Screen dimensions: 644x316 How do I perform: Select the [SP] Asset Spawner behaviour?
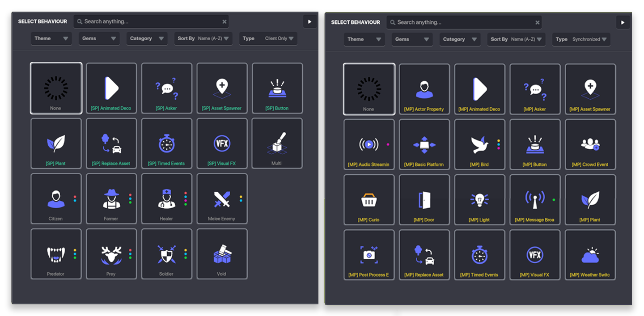(222, 88)
